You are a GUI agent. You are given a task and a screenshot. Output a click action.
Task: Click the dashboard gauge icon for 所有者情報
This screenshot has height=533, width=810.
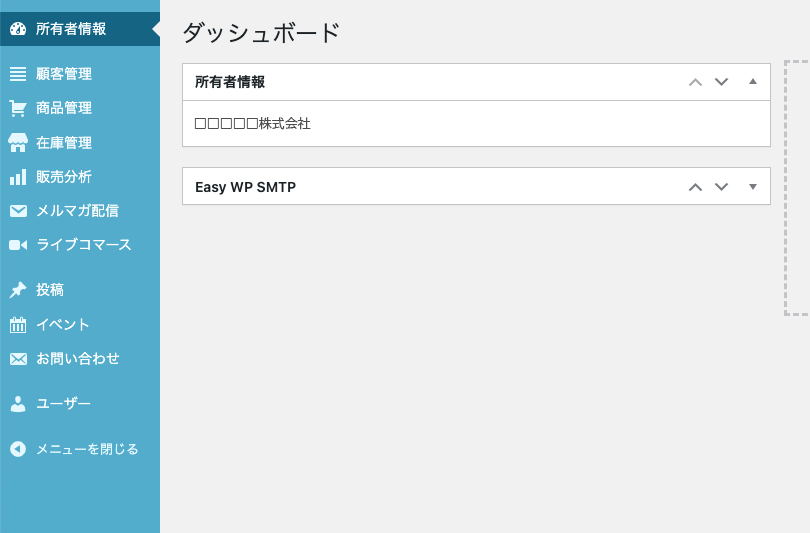pos(18,29)
